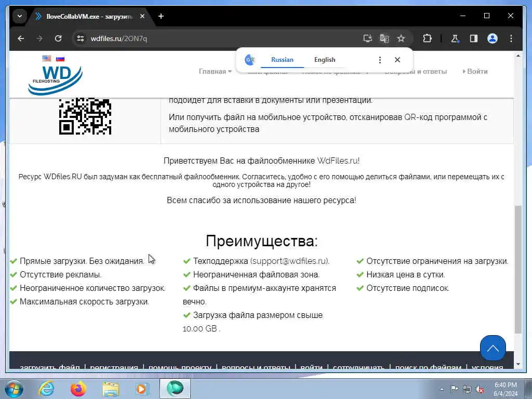
Task: Click the translate page icon
Action: tap(384, 38)
